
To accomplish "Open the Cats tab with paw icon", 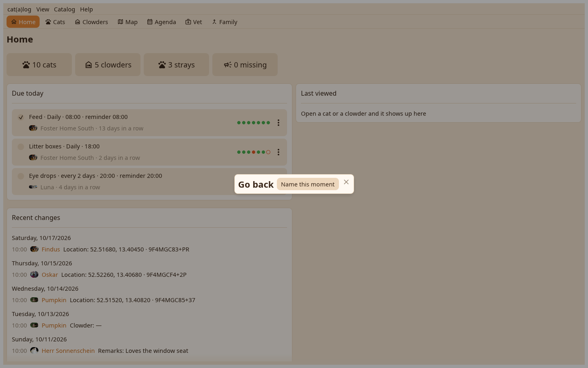I will point(55,22).
